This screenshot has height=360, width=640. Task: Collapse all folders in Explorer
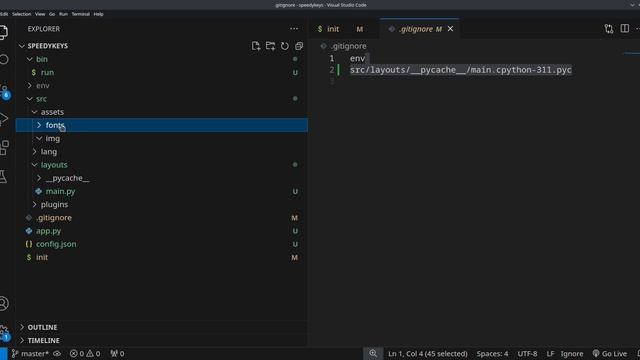[x=299, y=46]
